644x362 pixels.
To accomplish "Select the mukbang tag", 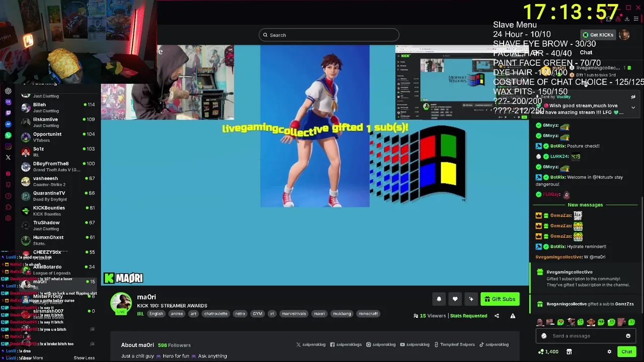I will pyautogui.click(x=342, y=314).
